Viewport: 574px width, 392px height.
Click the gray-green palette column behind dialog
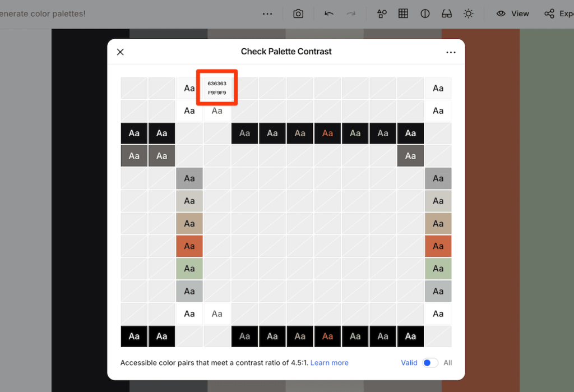point(547,210)
